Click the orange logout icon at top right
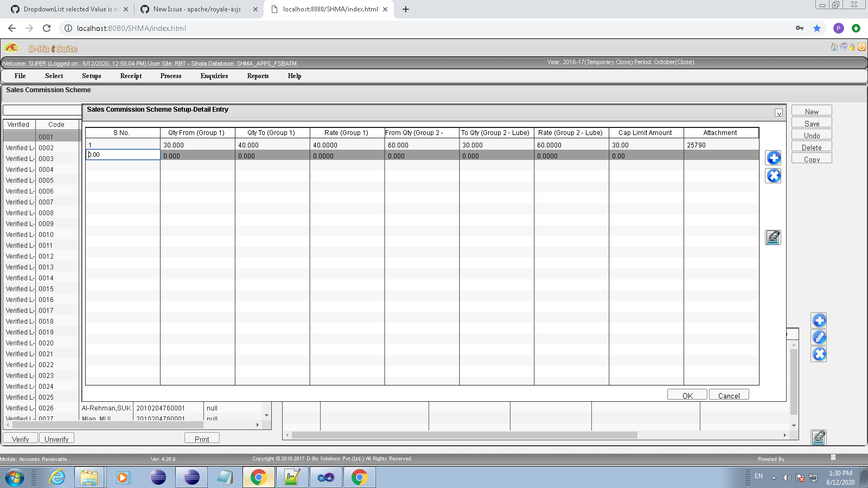868x488 pixels. [861, 48]
